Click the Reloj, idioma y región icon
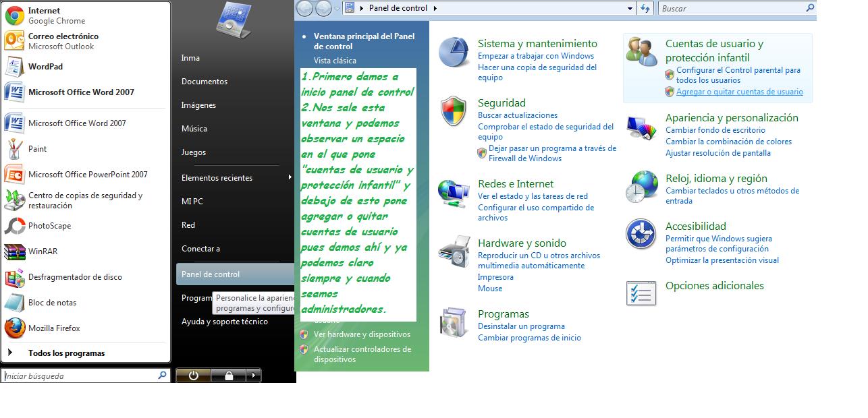The image size is (868, 418). 641,187
